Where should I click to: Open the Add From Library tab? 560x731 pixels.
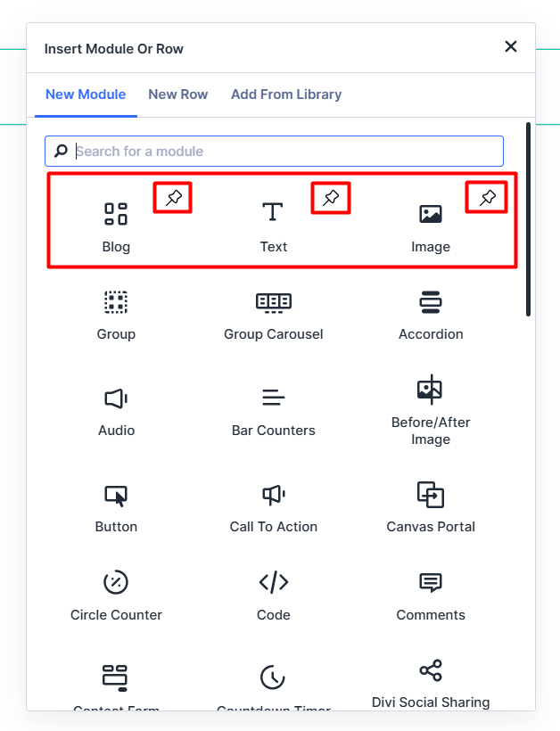(x=286, y=94)
